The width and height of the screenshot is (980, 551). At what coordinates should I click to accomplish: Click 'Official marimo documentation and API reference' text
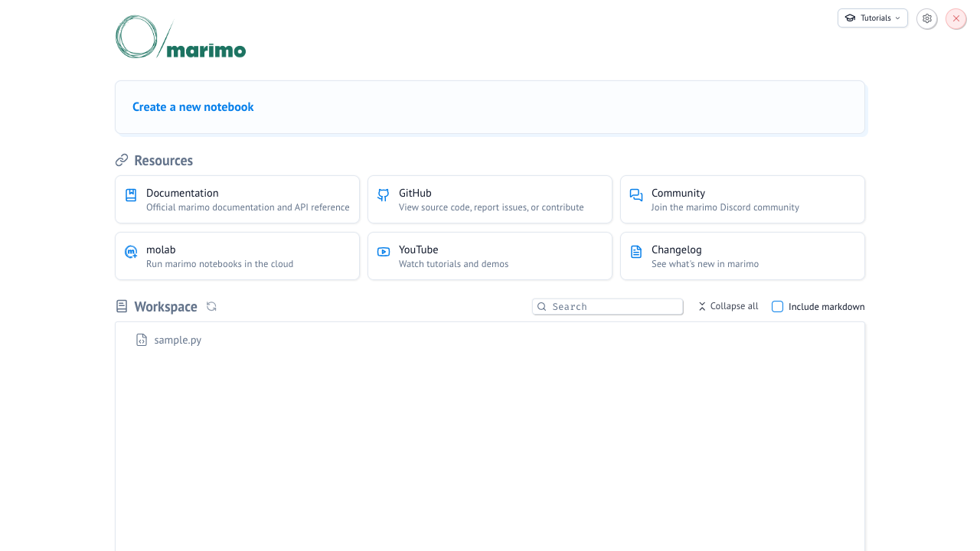[248, 207]
